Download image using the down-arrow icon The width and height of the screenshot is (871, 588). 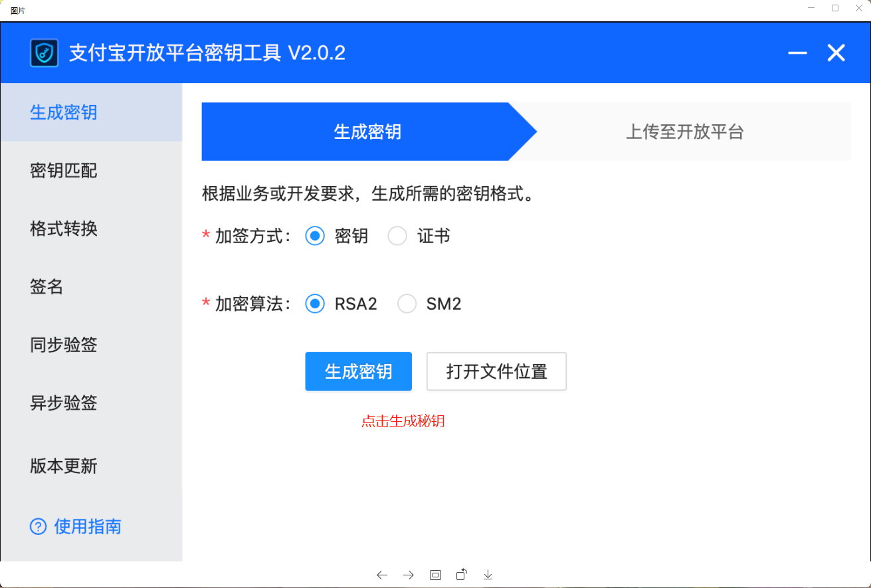point(488,575)
